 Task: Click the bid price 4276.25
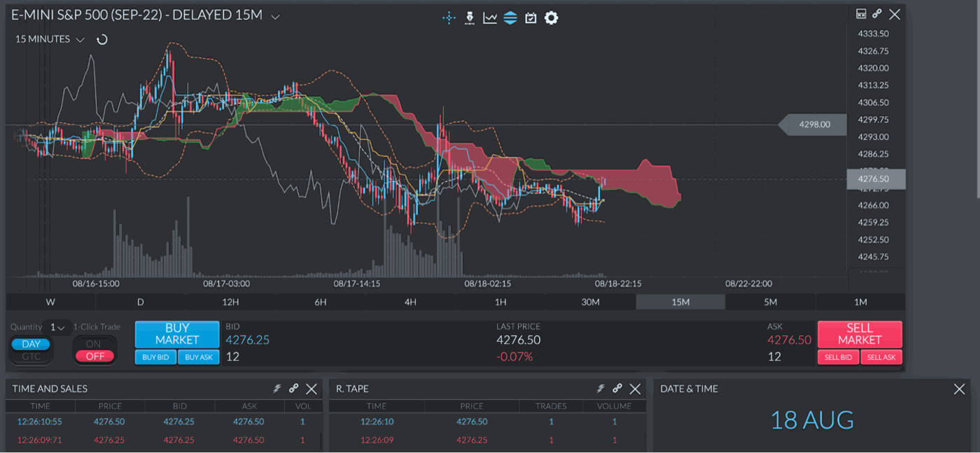click(x=247, y=340)
